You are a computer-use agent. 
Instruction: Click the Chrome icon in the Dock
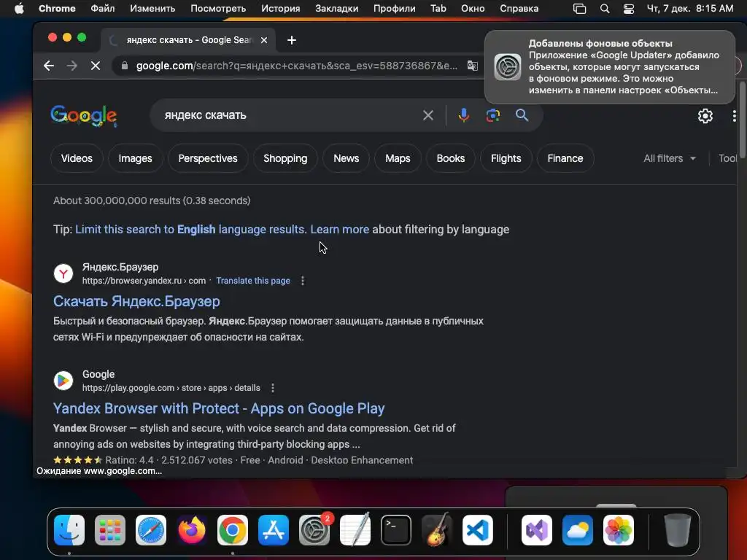click(233, 530)
